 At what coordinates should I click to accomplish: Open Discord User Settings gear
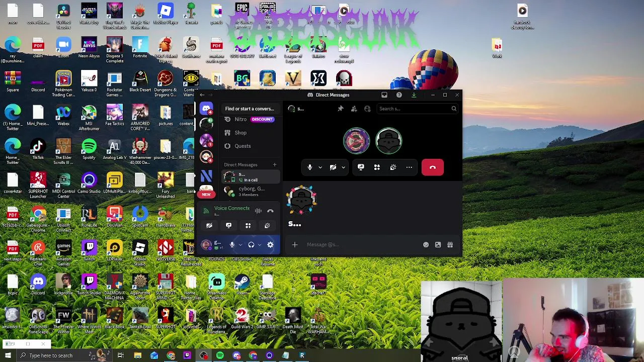click(x=270, y=245)
